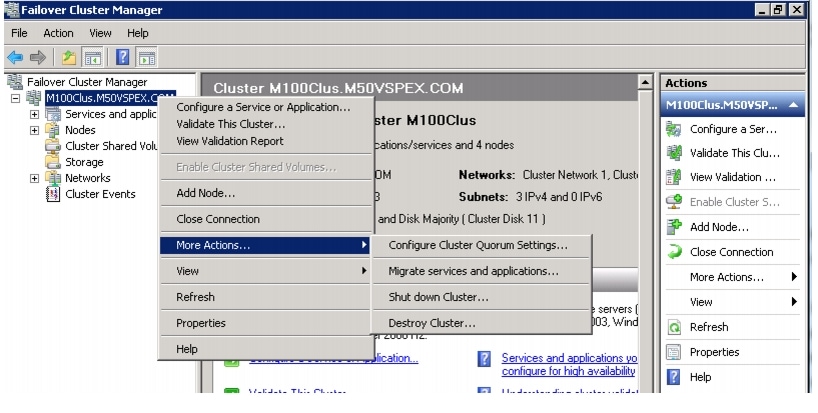This screenshot has height=413, width=818.
Task: Click Properties label in Actions pane
Action: click(x=714, y=352)
